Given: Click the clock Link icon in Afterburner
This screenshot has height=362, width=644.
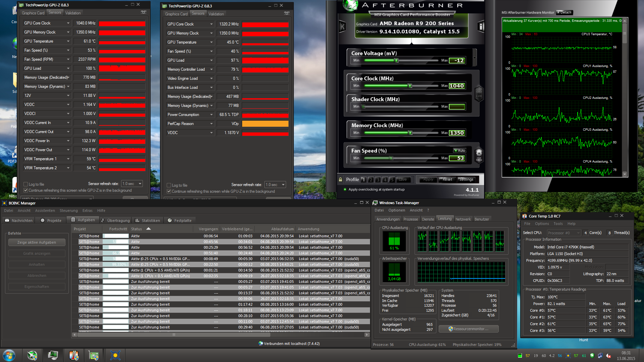Looking at the screenshot, I should 479,93.
